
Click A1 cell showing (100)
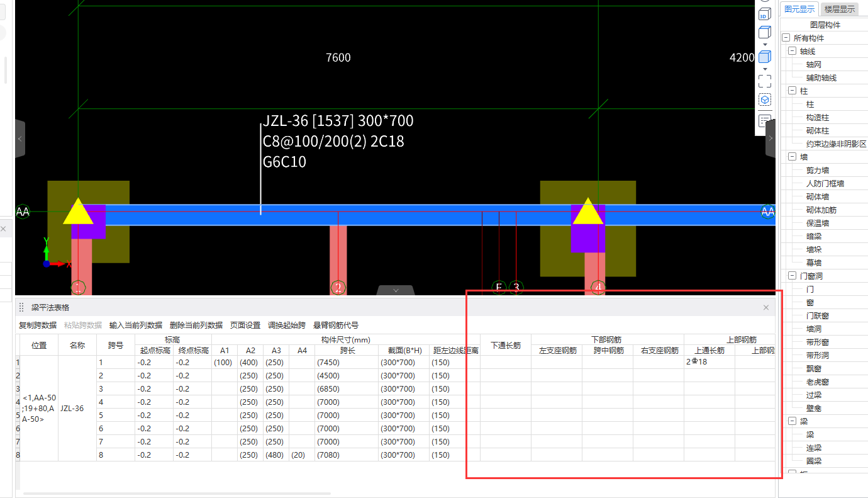click(x=225, y=362)
